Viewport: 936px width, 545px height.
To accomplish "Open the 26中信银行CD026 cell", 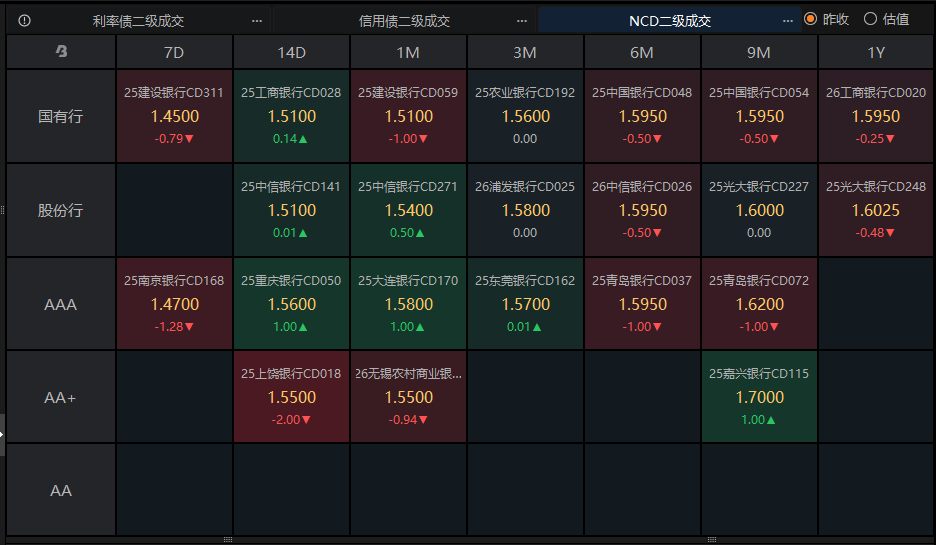I will pyautogui.click(x=642, y=210).
